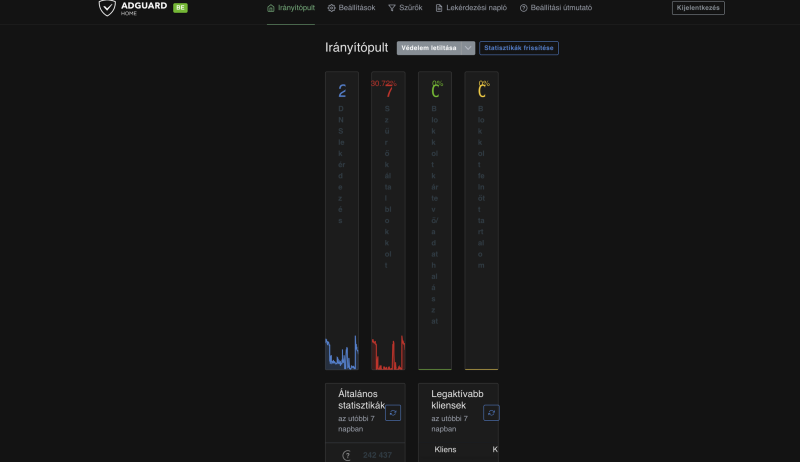Click the red blocked-by-filters graph card
Viewport: 800px width, 462px height.
point(388,220)
